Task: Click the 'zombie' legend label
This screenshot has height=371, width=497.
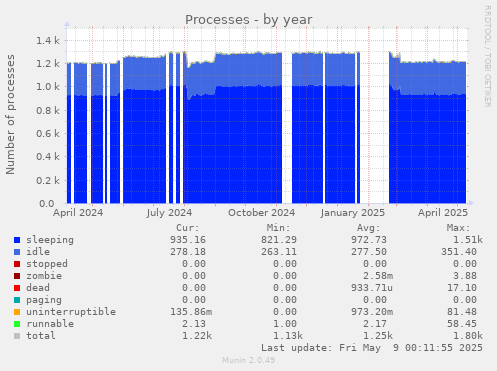Action: coord(44,276)
